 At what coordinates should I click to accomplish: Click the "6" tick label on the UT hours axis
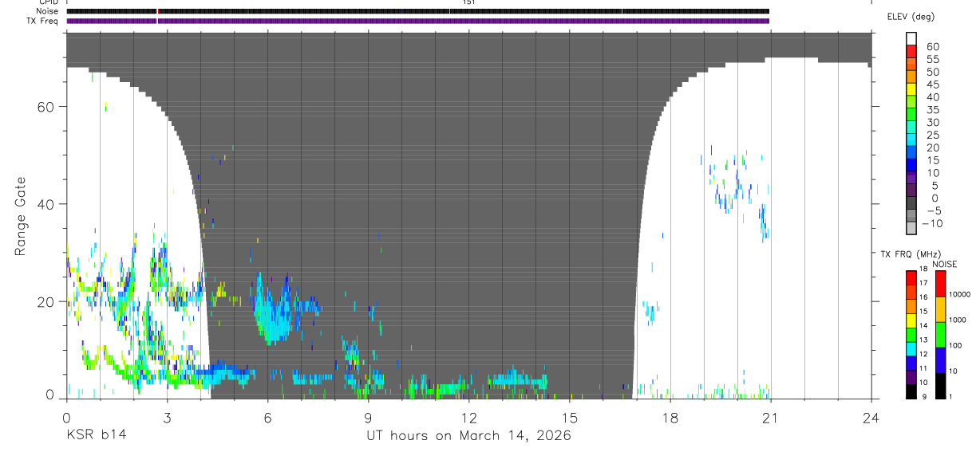(x=267, y=418)
